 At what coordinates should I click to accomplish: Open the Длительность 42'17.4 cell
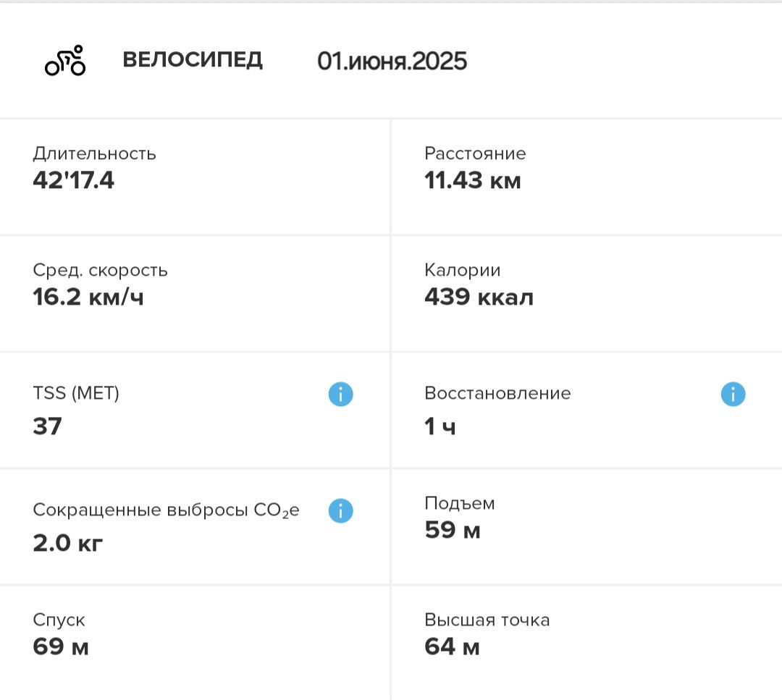click(x=195, y=177)
